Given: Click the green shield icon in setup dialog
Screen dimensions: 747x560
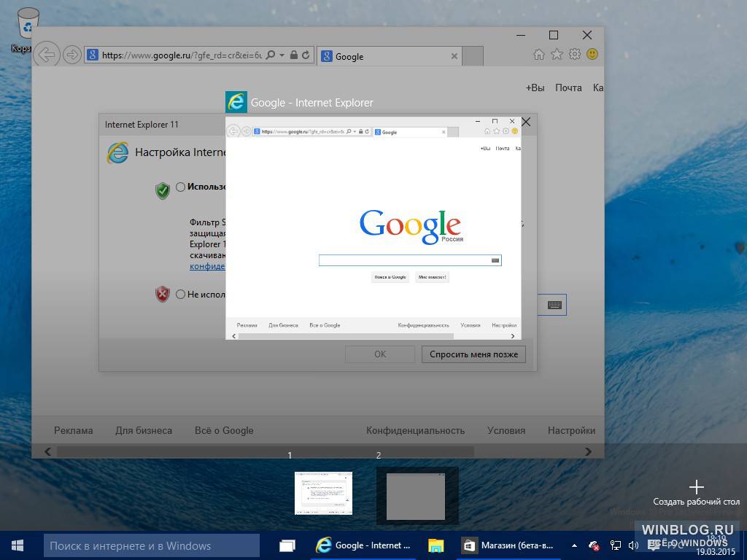Looking at the screenshot, I should 163,190.
